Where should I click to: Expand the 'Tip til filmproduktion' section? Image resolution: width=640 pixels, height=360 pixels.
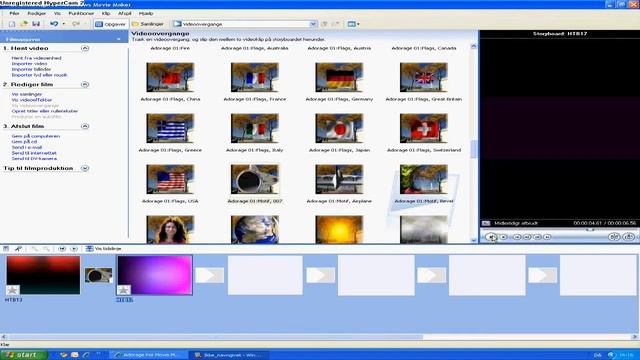click(x=85, y=168)
